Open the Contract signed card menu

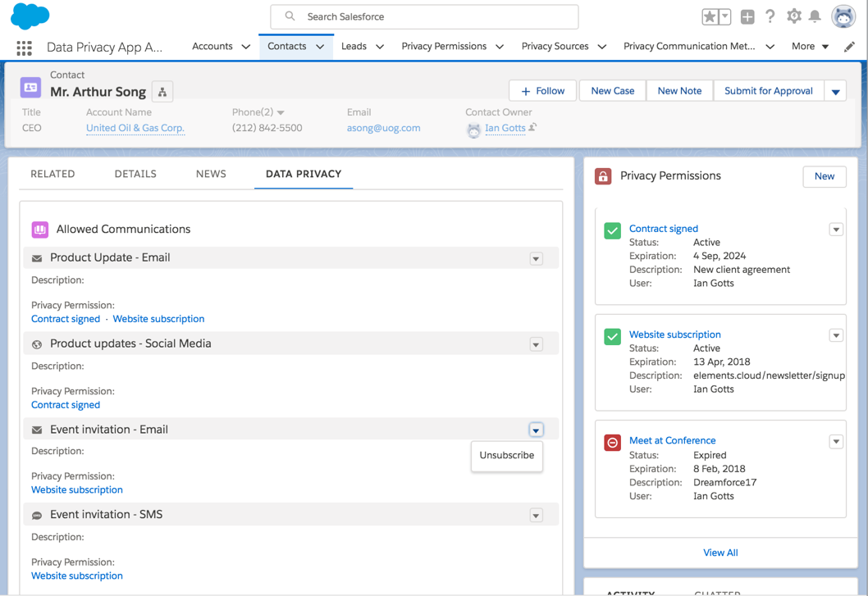(x=836, y=230)
